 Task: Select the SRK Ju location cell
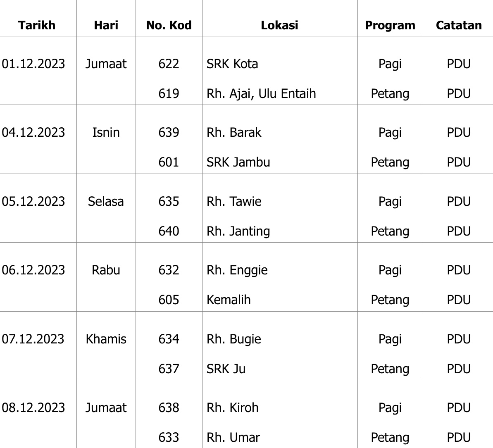pos(226,369)
